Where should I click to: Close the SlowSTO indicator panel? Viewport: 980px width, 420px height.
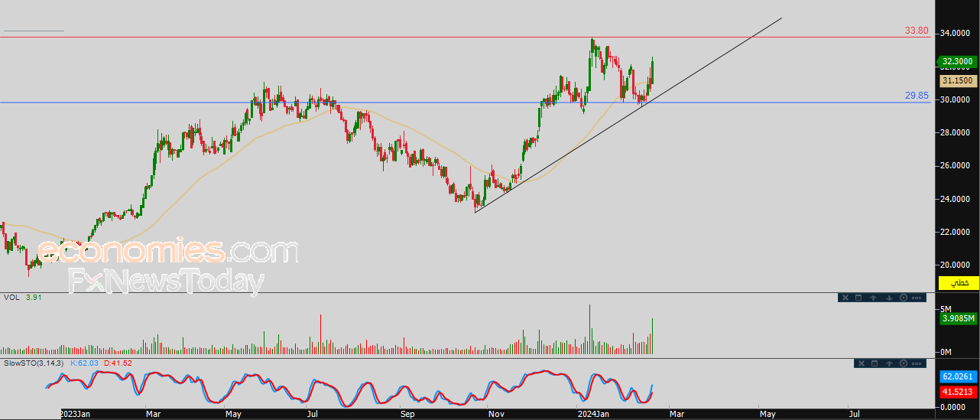click(x=862, y=363)
